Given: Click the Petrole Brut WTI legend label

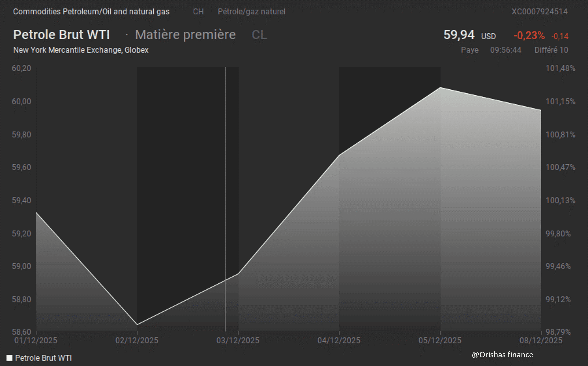Looking at the screenshot, I should point(43,358).
